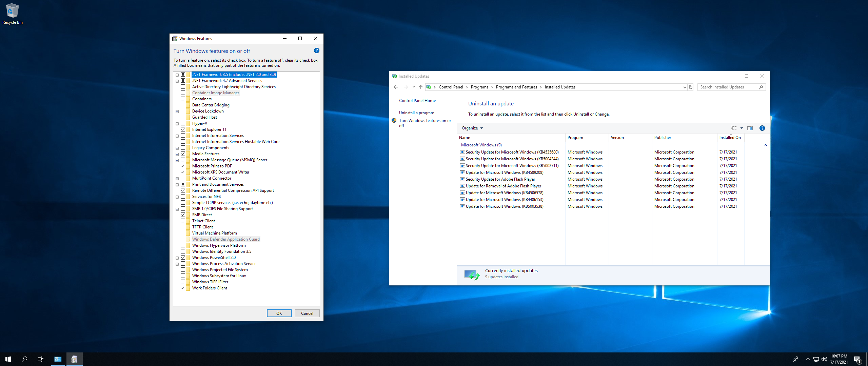Show hidden system tray icons
Screen dimensions: 868x366
(x=808, y=359)
